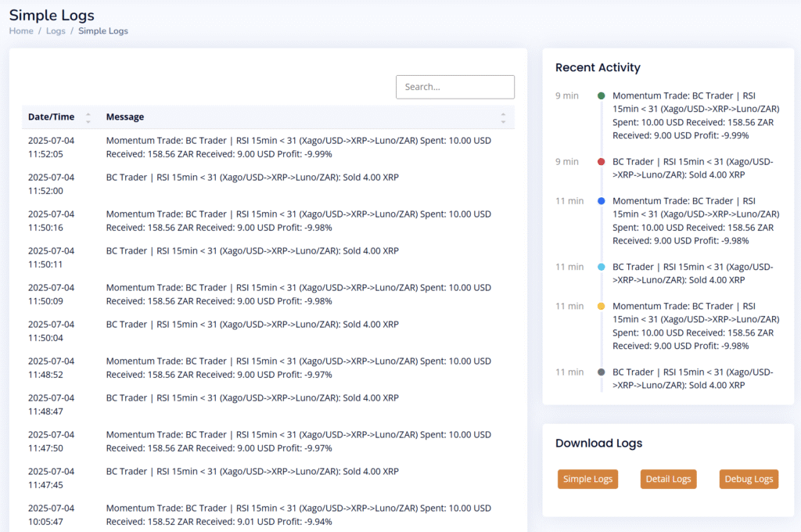This screenshot has height=532, width=801.
Task: Download Simple Logs with orange button
Action: (587, 479)
